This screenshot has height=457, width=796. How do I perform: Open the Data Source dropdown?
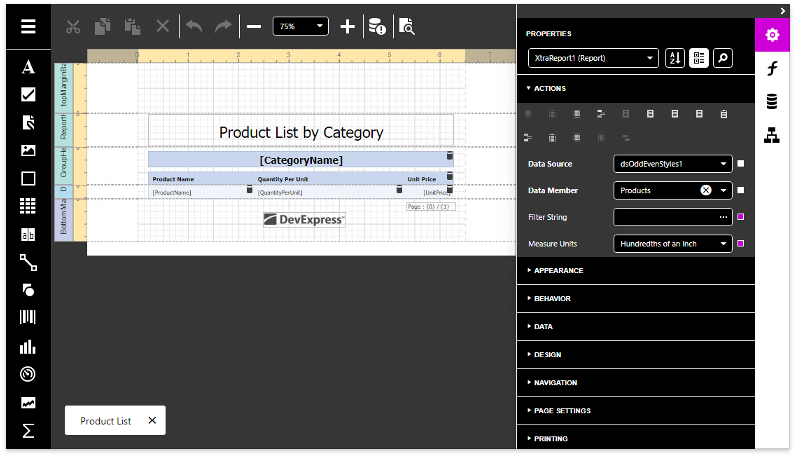[672, 163]
